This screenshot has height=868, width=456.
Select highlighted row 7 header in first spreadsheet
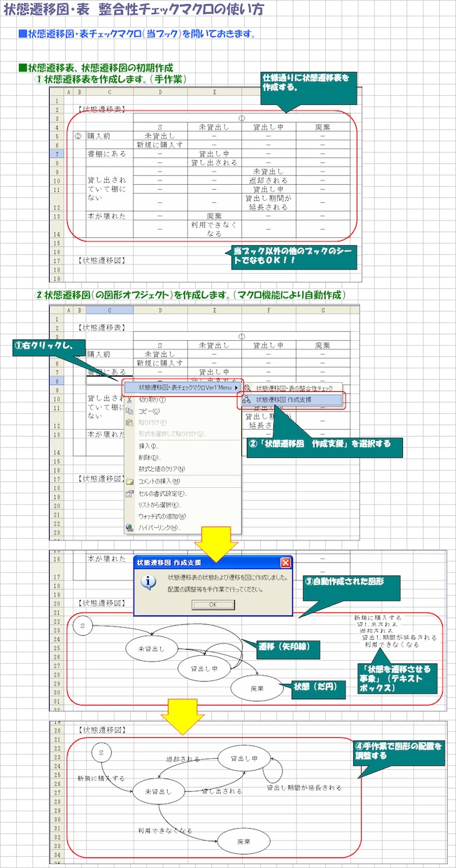coord(57,153)
